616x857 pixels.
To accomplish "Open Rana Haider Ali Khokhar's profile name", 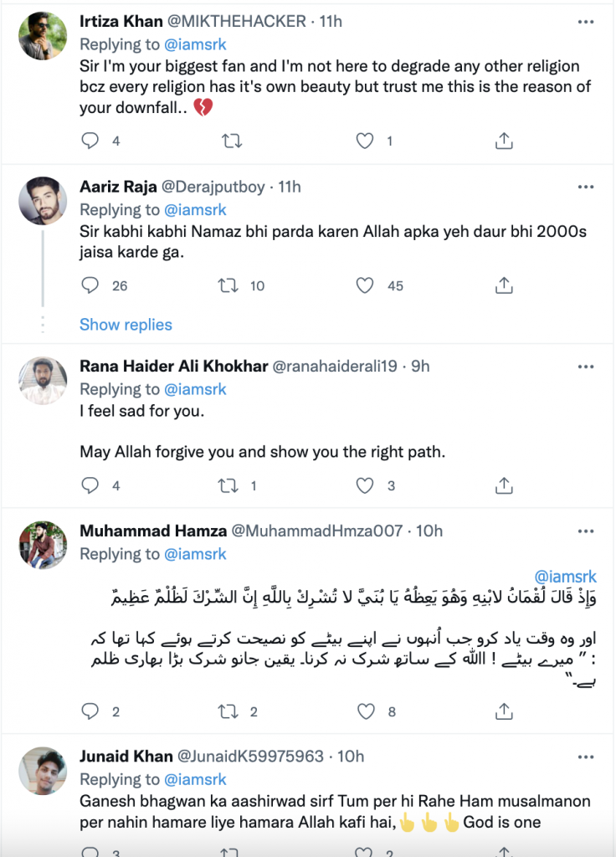I will point(173,367).
